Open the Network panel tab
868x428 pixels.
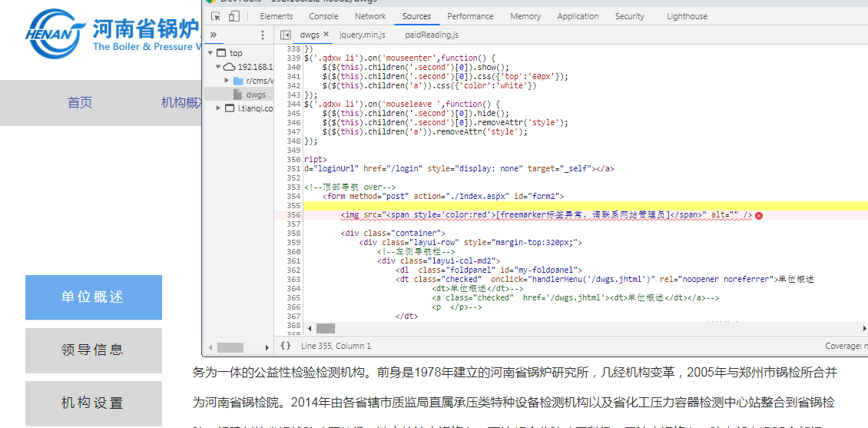pos(370,16)
